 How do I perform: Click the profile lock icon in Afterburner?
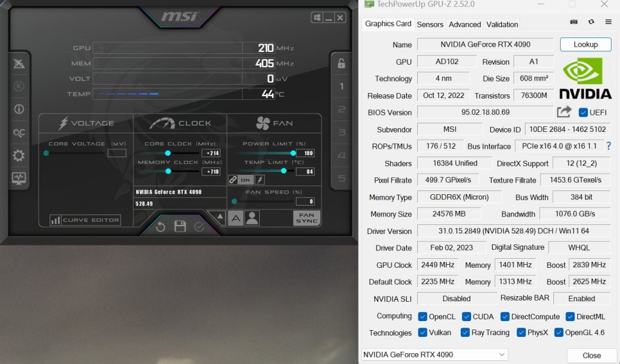pyautogui.click(x=341, y=63)
